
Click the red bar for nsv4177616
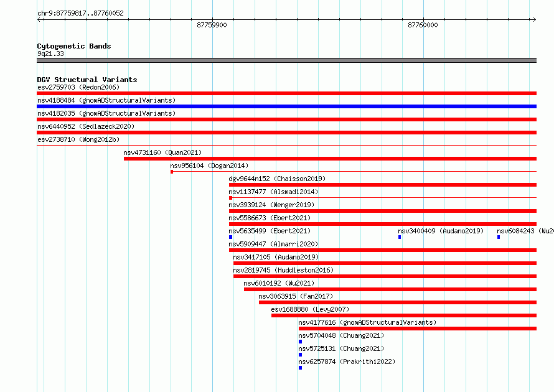pos(418,329)
